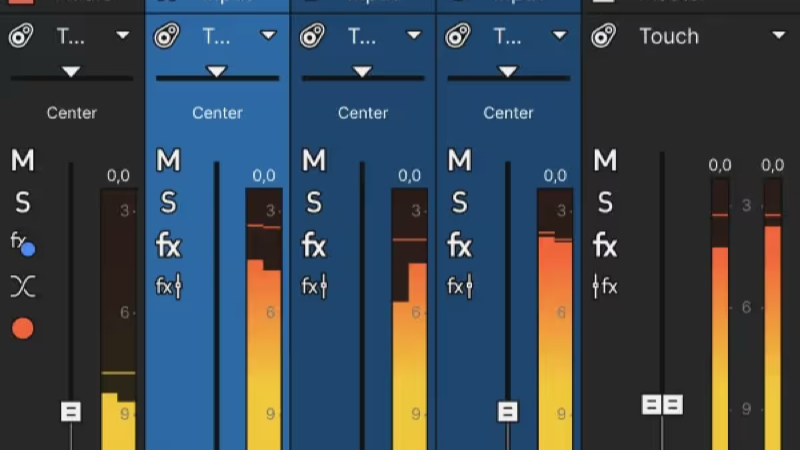The width and height of the screenshot is (800, 450).
Task: Open automation settings icon on light-blue second strip
Action: click(167, 35)
